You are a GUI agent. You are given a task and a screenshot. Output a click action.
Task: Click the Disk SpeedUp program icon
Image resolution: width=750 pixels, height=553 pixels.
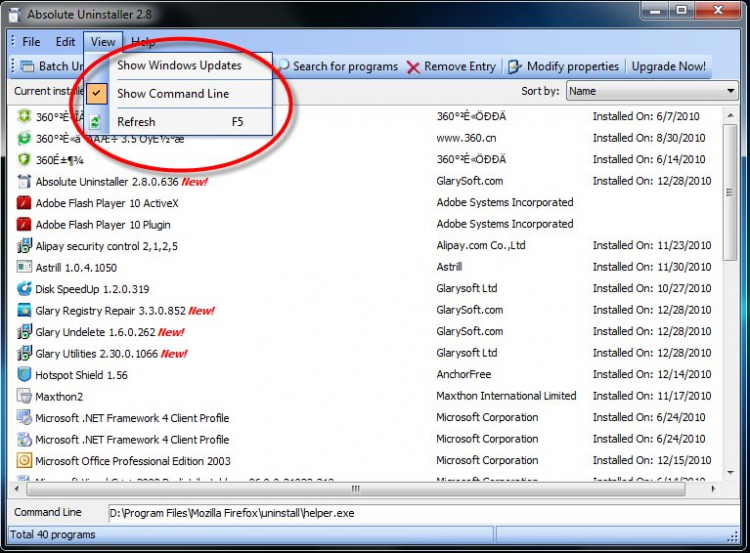coord(24,288)
